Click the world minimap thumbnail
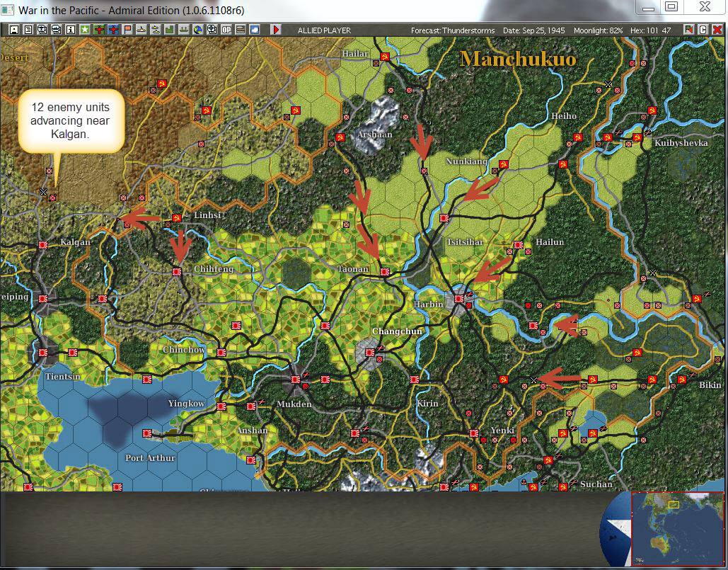Image resolution: width=728 pixels, height=570 pixels. tap(677, 529)
